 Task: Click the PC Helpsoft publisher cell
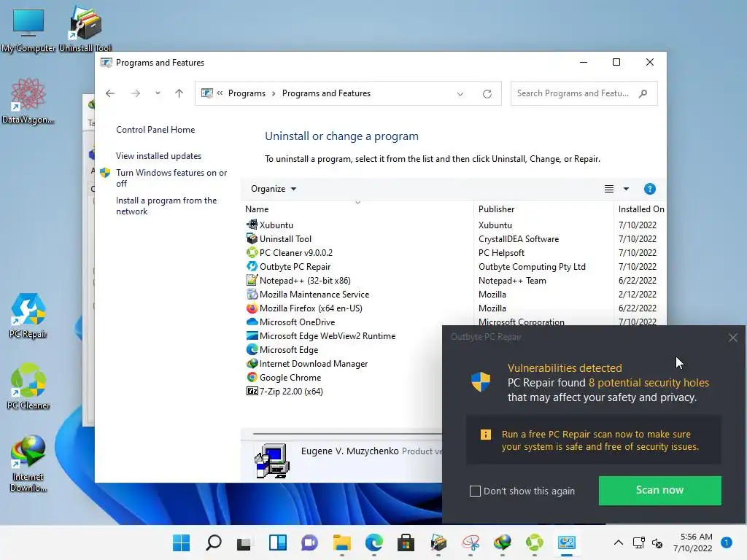[x=501, y=253]
